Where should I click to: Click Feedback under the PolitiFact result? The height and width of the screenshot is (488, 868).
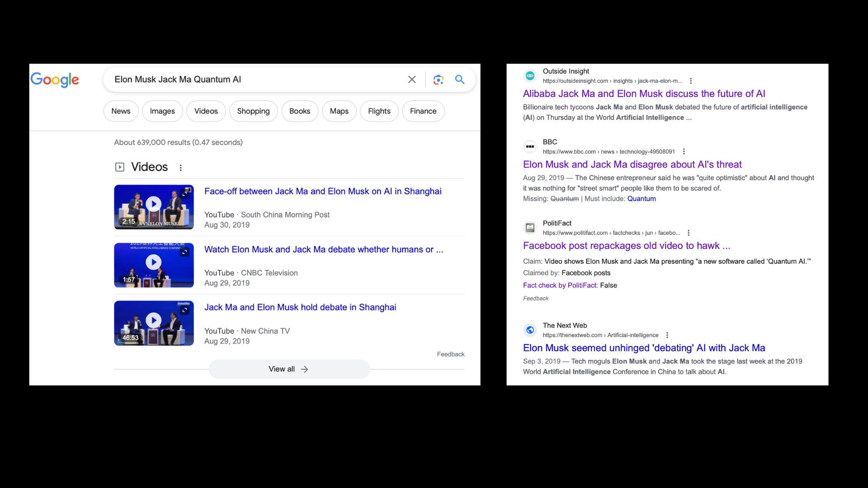click(536, 298)
